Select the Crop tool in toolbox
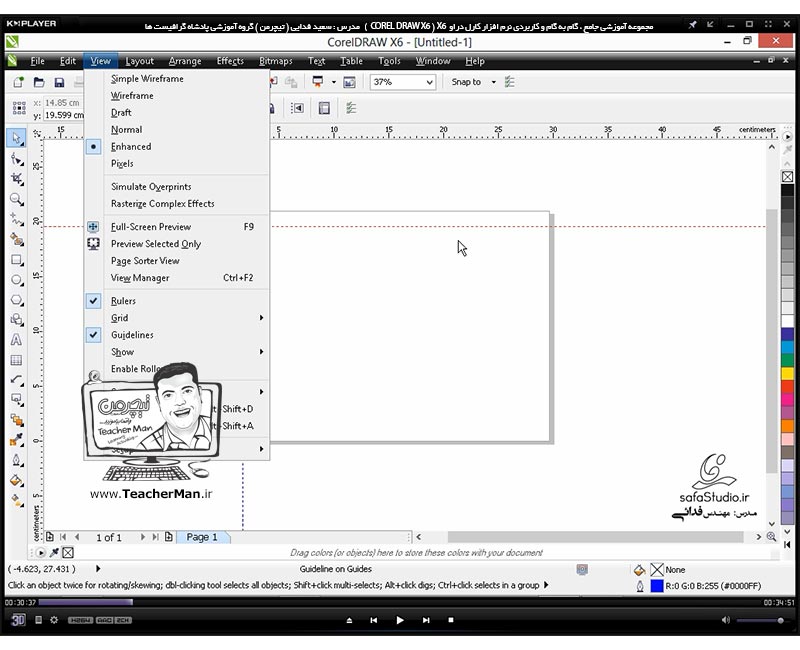 [16, 179]
